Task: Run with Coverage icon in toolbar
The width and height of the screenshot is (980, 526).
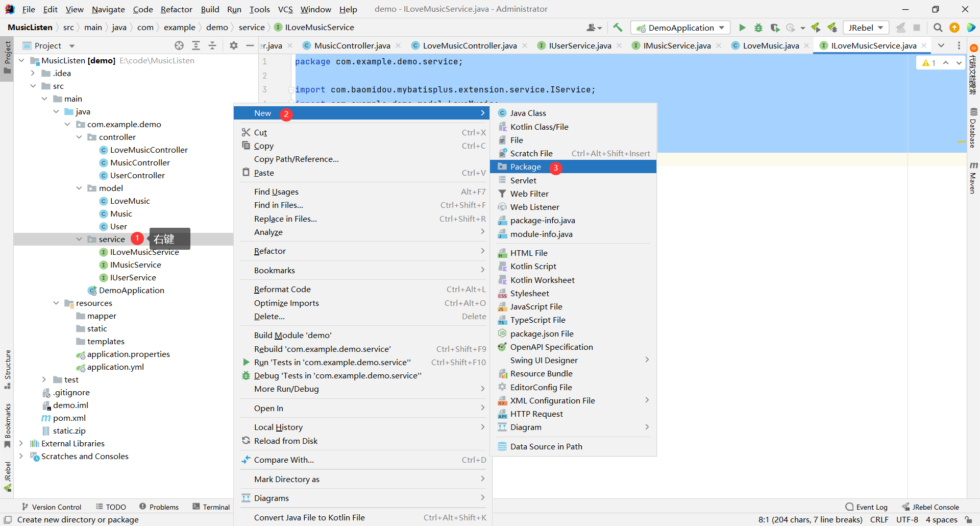Action: tap(775, 28)
